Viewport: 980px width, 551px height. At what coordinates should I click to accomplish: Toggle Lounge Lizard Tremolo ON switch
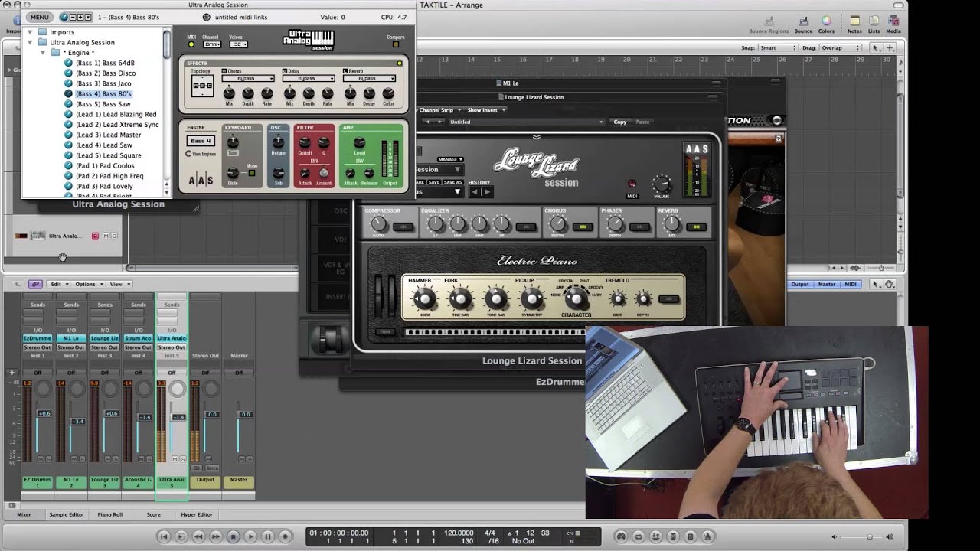tap(669, 299)
